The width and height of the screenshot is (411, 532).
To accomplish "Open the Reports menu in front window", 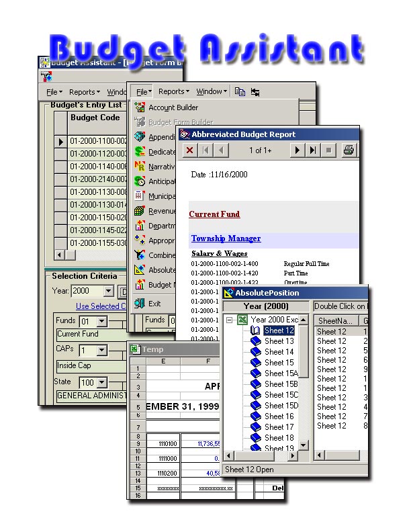I will tap(174, 91).
